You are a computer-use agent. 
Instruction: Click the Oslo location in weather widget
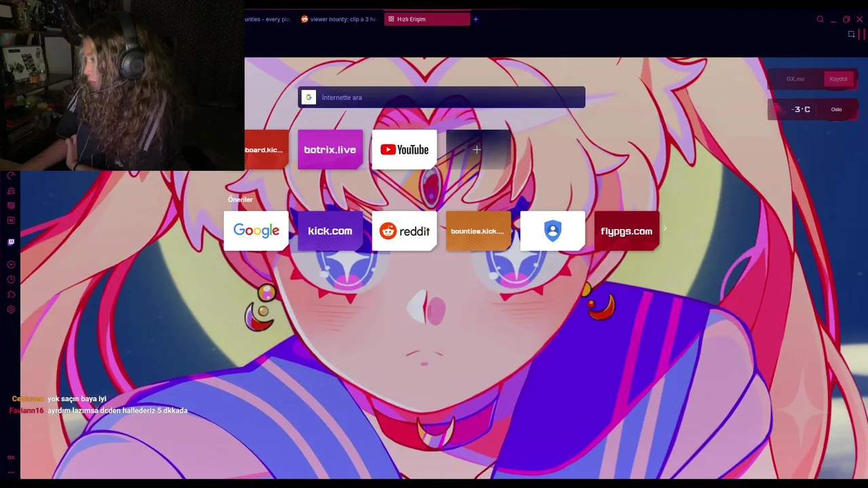click(x=836, y=109)
